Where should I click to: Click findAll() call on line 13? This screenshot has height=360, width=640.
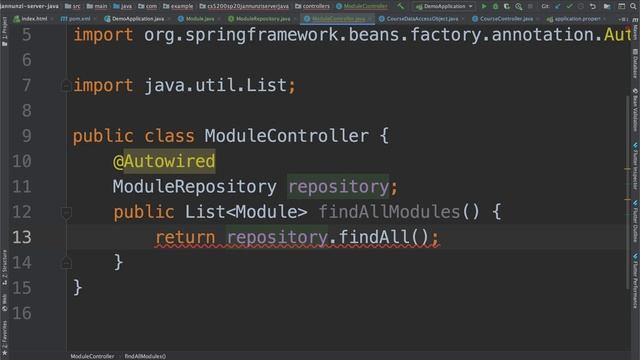[383, 237]
